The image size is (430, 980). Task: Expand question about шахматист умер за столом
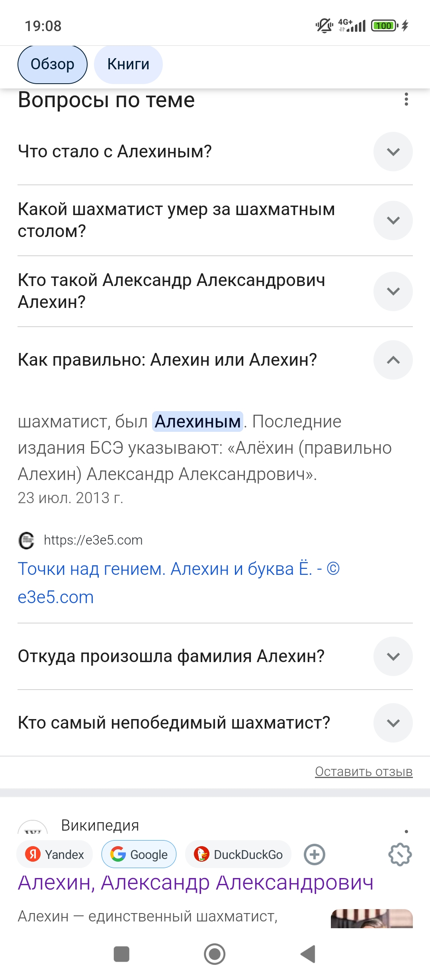coord(393,220)
